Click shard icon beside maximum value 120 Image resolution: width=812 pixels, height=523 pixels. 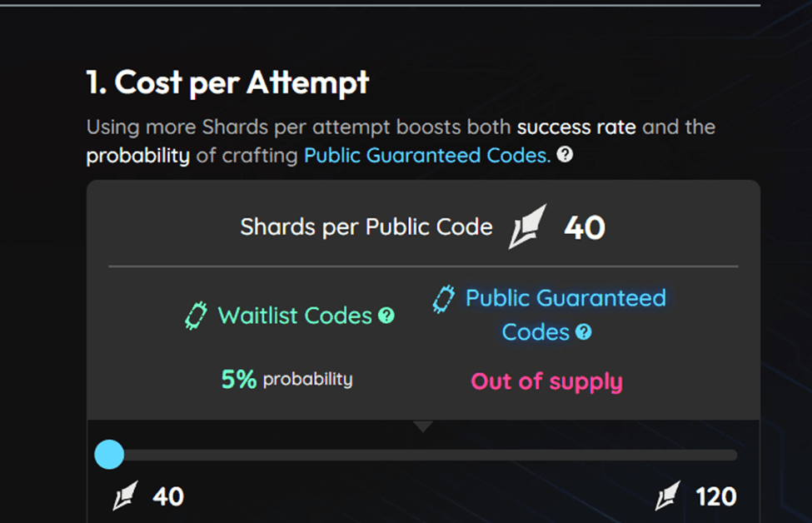(x=668, y=496)
